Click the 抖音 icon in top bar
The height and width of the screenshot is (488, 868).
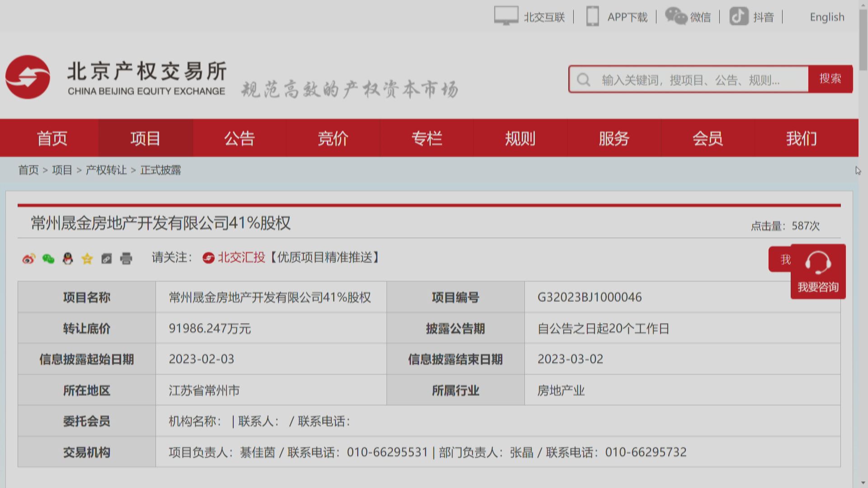739,17
